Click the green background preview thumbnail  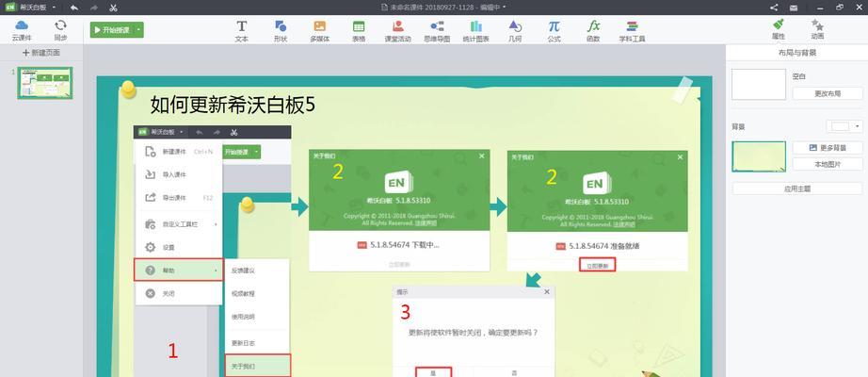pyautogui.click(x=759, y=156)
